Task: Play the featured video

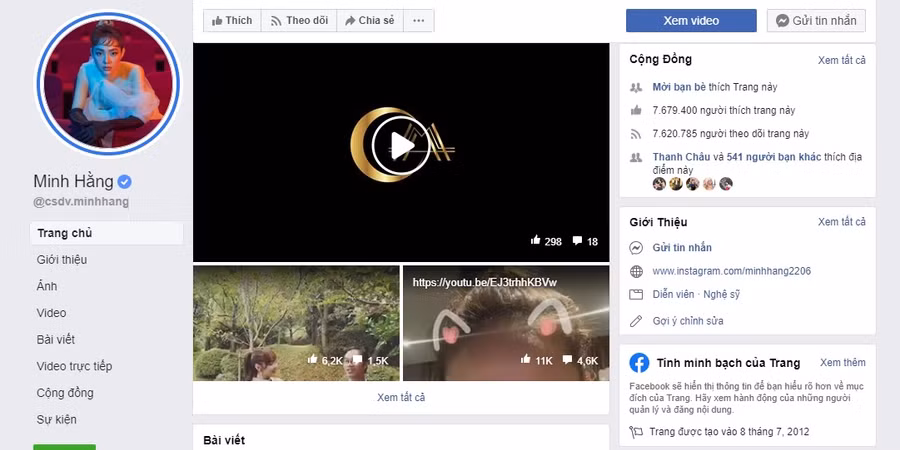Action: 401,147
